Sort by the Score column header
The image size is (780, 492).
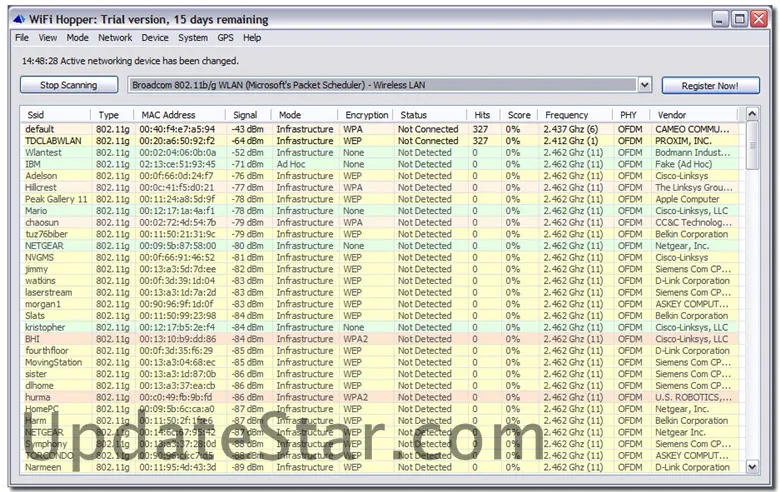518,115
